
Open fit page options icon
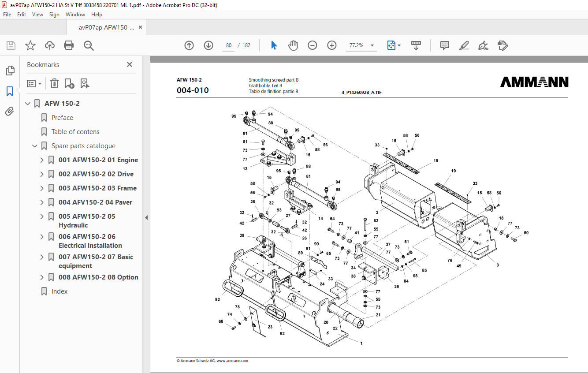[x=394, y=45]
